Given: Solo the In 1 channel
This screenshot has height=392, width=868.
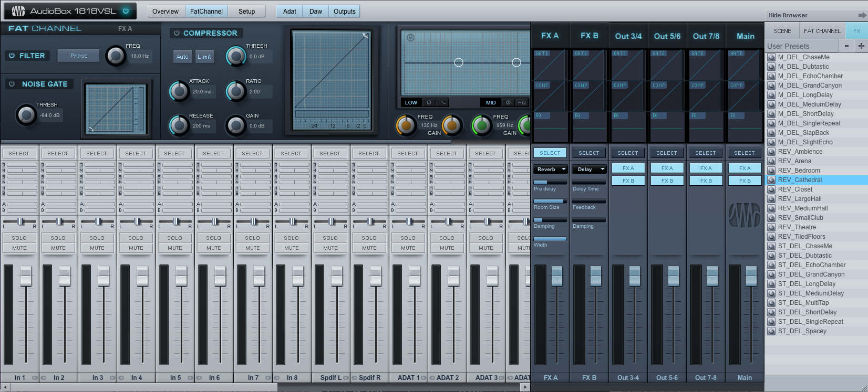Looking at the screenshot, I should 19,238.
